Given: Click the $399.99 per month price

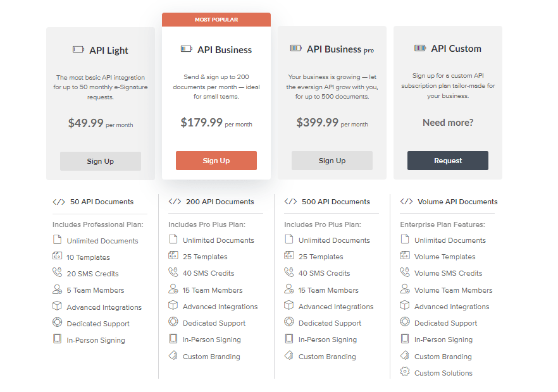Looking at the screenshot, I should point(332,122).
